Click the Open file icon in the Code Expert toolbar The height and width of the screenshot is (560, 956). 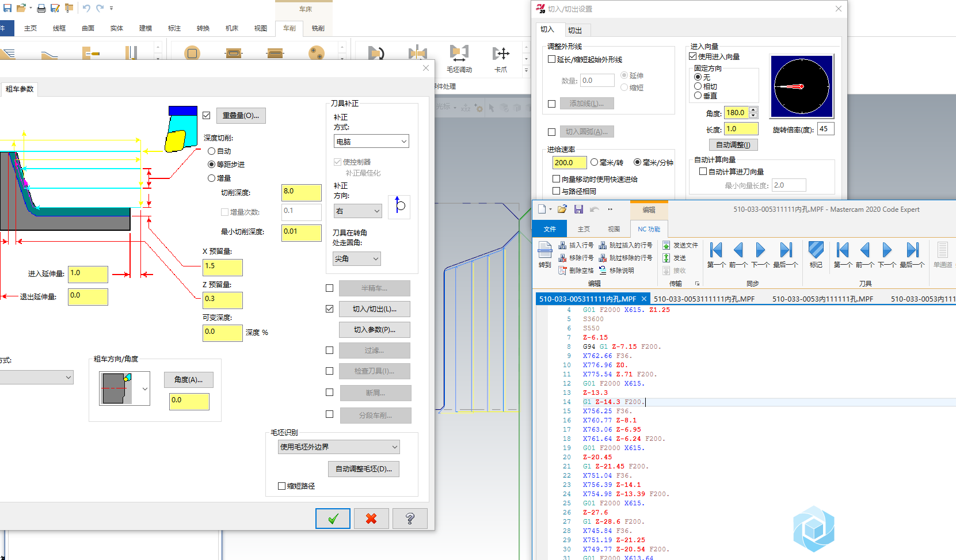click(562, 209)
